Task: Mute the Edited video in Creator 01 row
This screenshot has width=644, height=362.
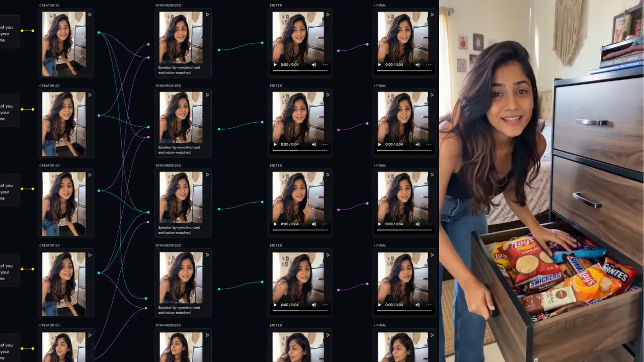Action: (314, 64)
